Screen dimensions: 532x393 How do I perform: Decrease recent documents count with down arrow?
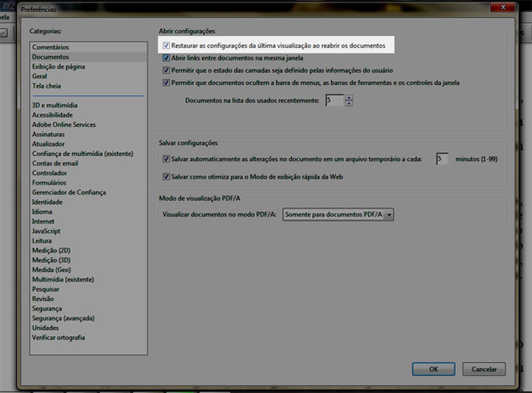[349, 103]
